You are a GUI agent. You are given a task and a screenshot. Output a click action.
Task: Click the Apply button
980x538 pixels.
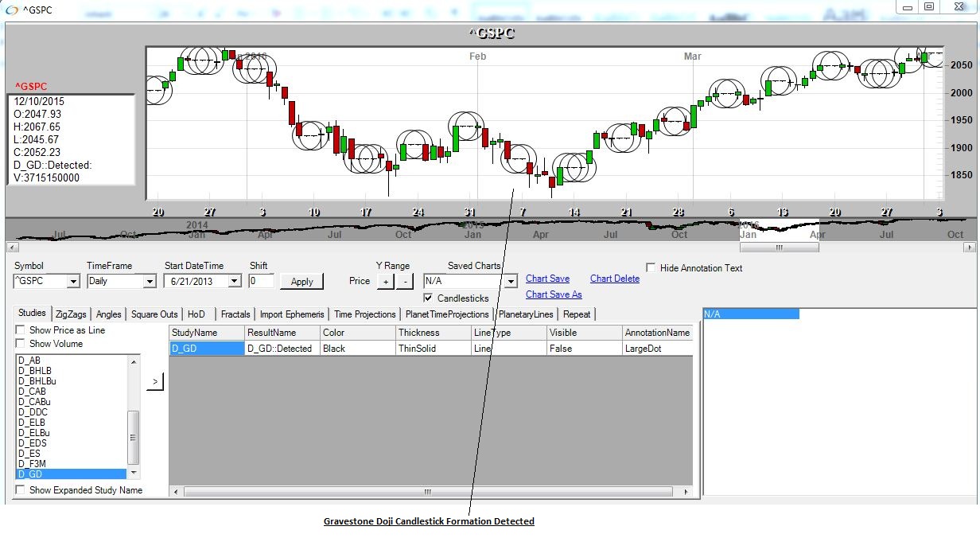coord(302,282)
